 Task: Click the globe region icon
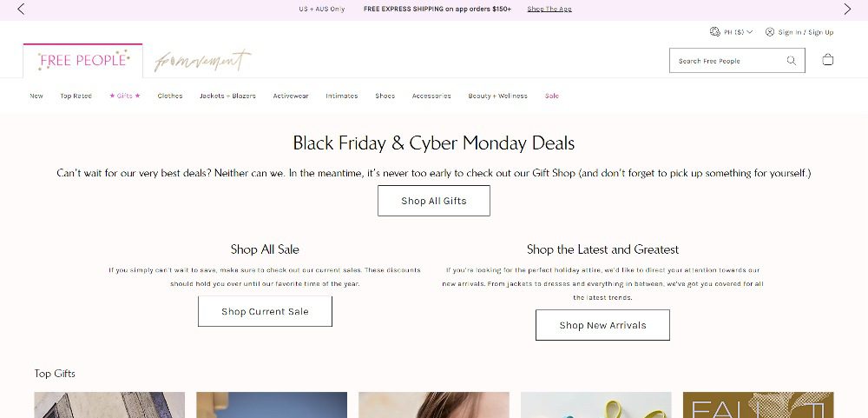tap(714, 31)
